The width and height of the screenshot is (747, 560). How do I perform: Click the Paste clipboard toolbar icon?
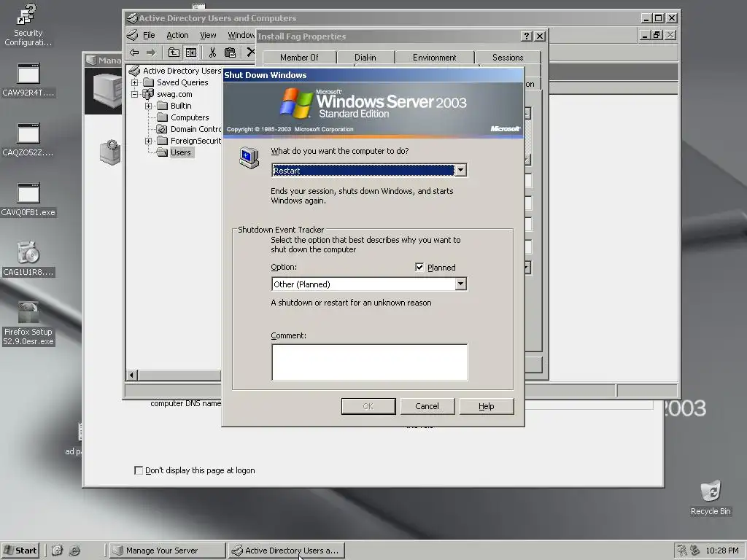tap(230, 52)
